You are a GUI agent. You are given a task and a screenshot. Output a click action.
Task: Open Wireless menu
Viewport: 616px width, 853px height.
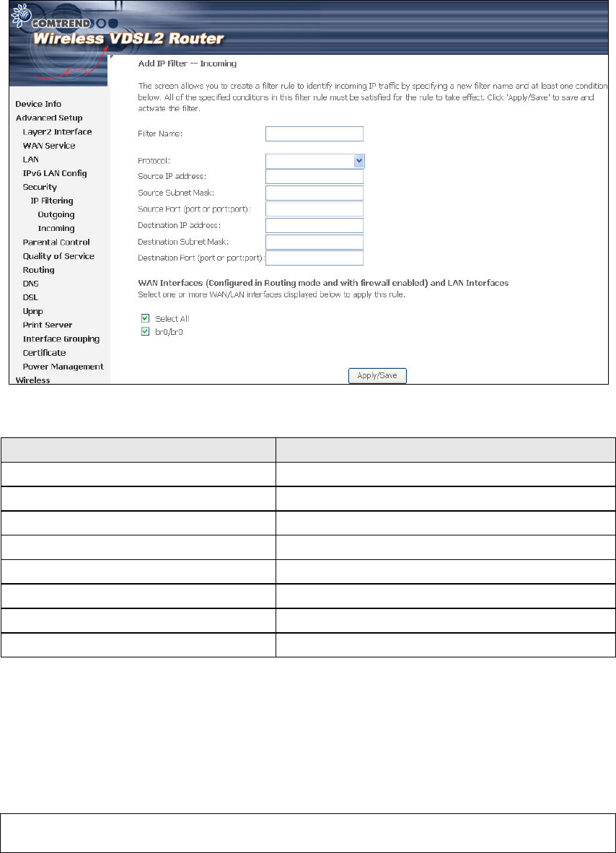(x=32, y=380)
